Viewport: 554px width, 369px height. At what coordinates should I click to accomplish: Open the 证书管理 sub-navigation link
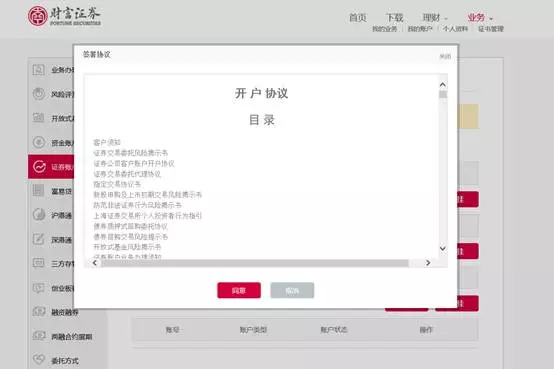(491, 29)
